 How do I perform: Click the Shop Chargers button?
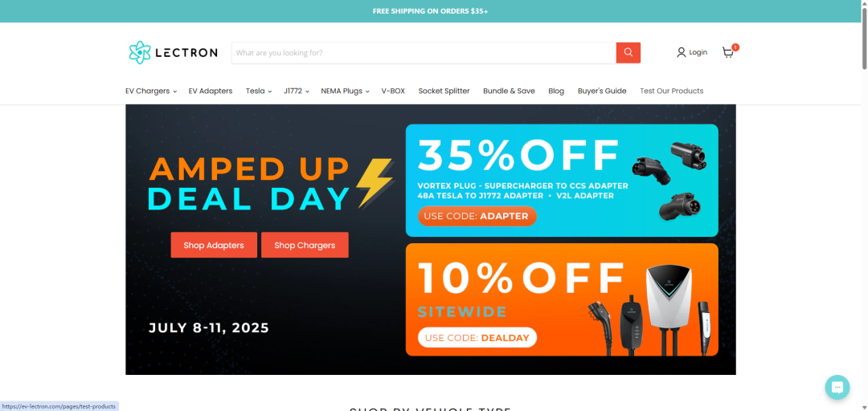point(305,245)
